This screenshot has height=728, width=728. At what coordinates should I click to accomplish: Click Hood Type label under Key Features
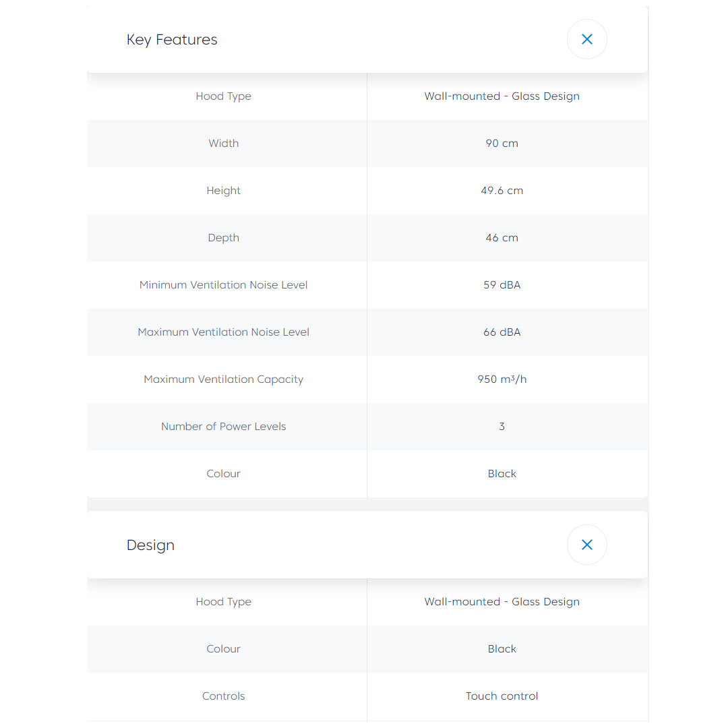pos(223,96)
